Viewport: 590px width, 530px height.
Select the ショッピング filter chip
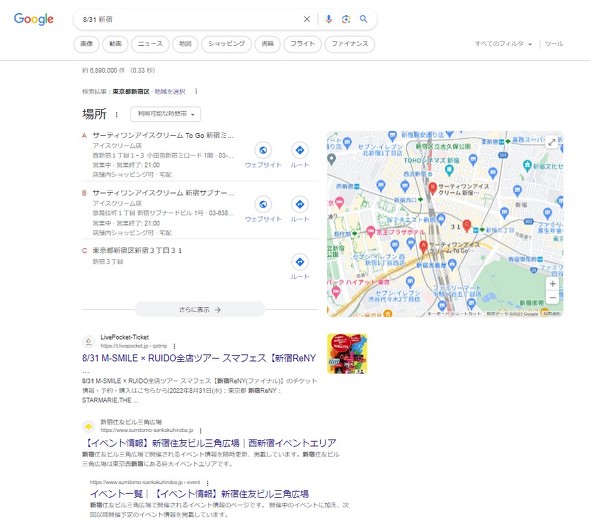pyautogui.click(x=226, y=44)
